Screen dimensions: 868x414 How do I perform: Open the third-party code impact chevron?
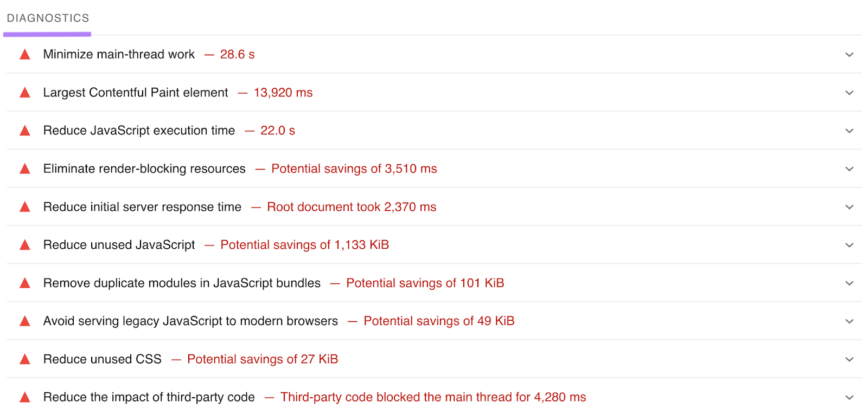pos(849,397)
